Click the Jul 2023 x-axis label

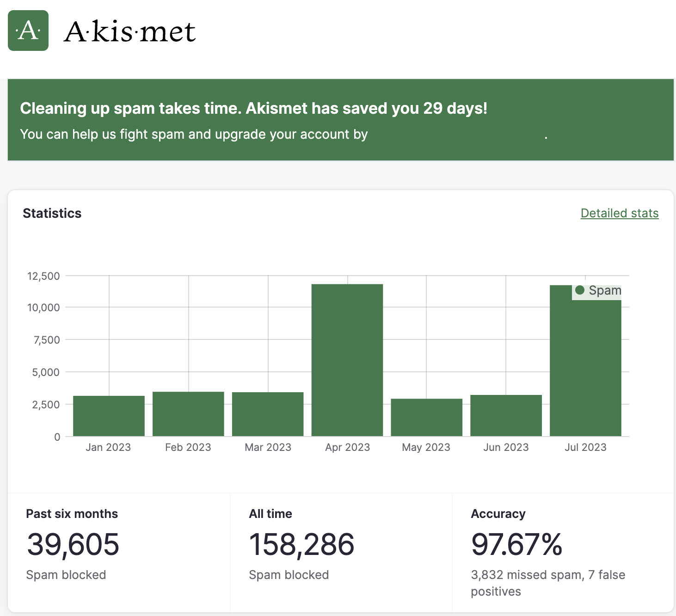pyautogui.click(x=585, y=447)
